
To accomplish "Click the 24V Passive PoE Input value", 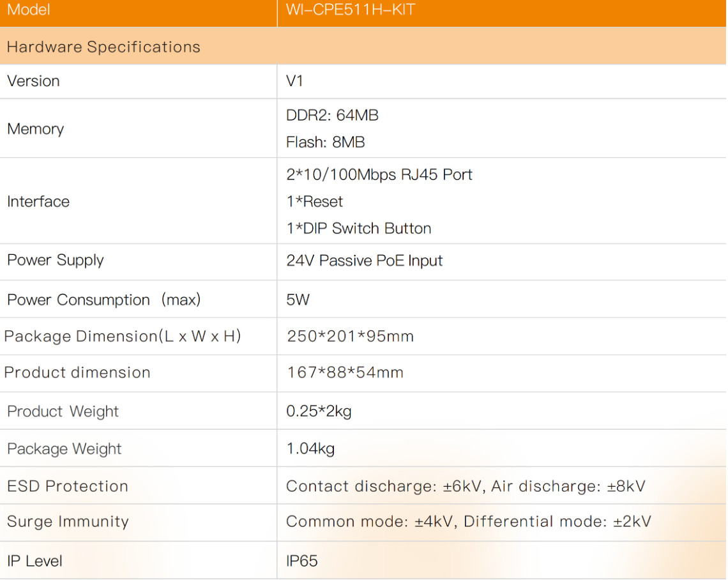I will point(364,261).
